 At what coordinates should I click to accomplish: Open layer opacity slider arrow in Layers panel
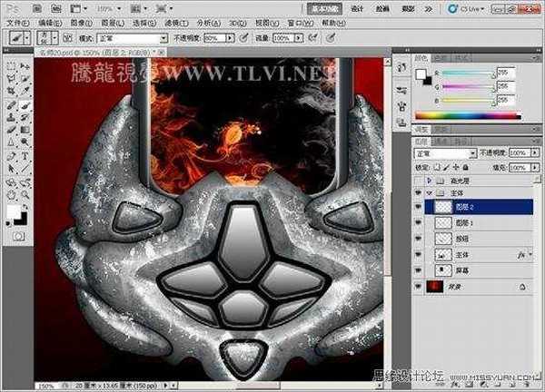[x=535, y=152]
